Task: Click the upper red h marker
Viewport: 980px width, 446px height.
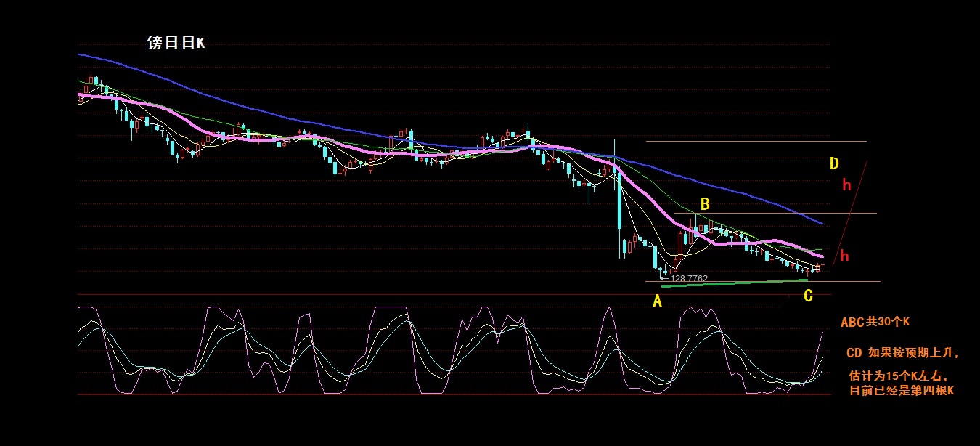Action: [x=846, y=185]
